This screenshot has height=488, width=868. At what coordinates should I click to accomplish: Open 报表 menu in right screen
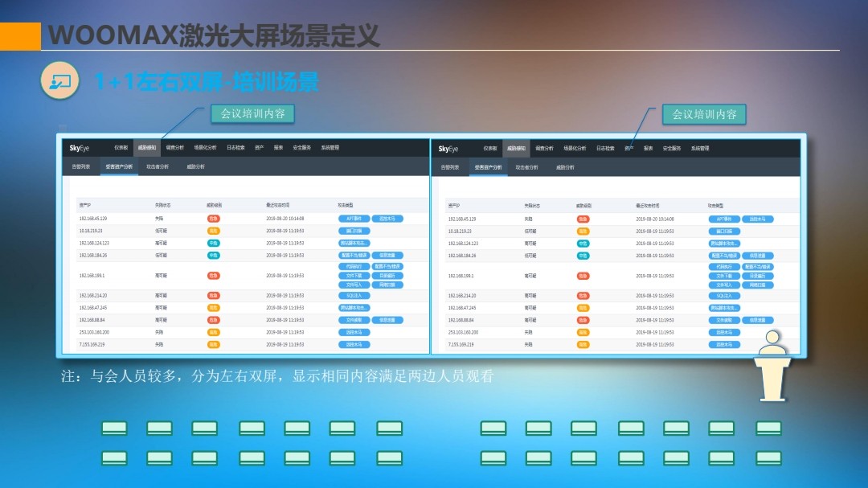tap(649, 149)
